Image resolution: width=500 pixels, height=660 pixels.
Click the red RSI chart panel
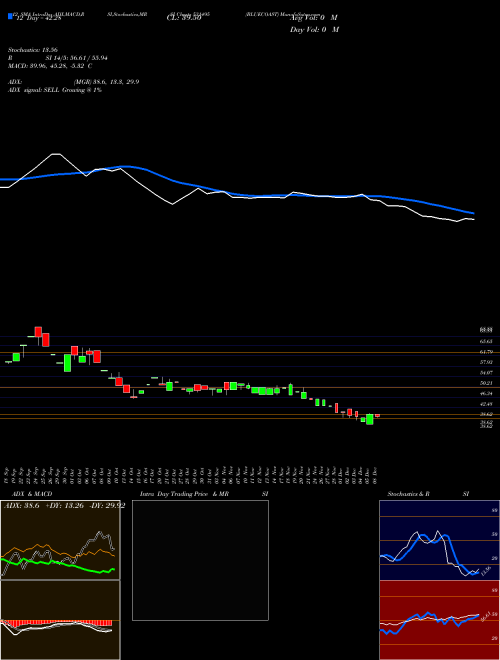coord(439,620)
